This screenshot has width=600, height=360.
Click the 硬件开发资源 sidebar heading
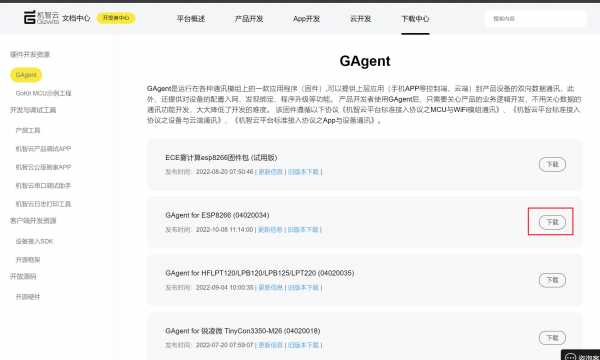pos(30,54)
